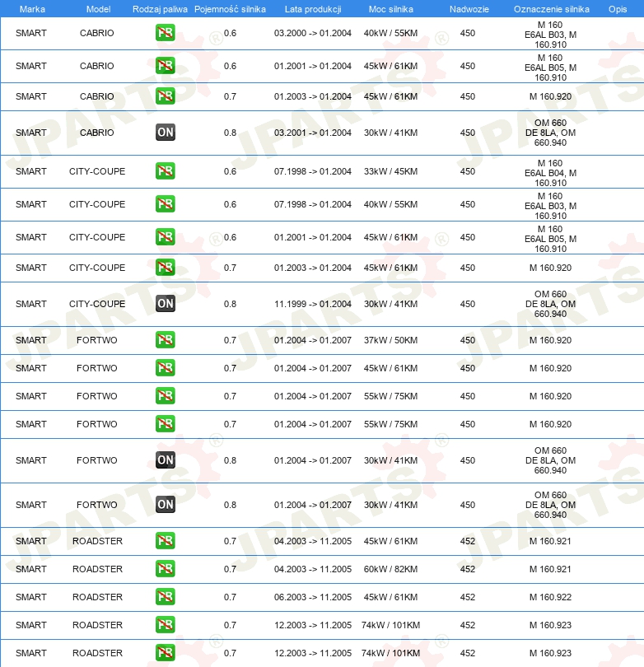
Task: Select the Rodzaj paliwa column header
Action: tap(160, 9)
